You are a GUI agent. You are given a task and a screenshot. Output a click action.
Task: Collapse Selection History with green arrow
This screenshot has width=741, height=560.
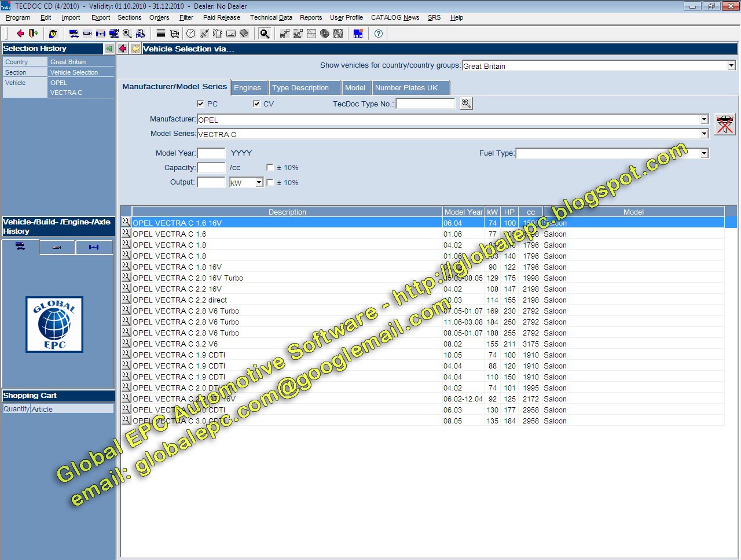point(109,49)
